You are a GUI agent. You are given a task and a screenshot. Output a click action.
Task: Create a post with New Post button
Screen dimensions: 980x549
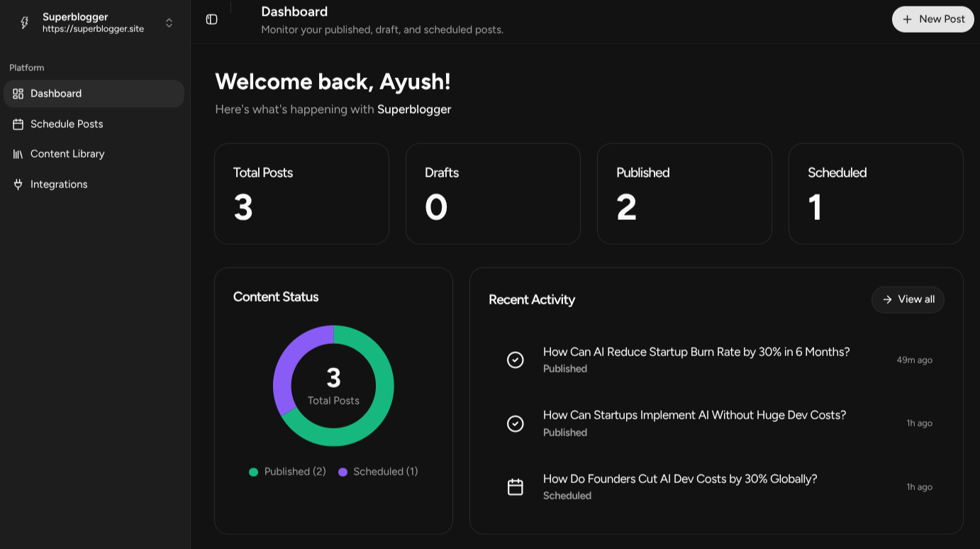point(932,19)
